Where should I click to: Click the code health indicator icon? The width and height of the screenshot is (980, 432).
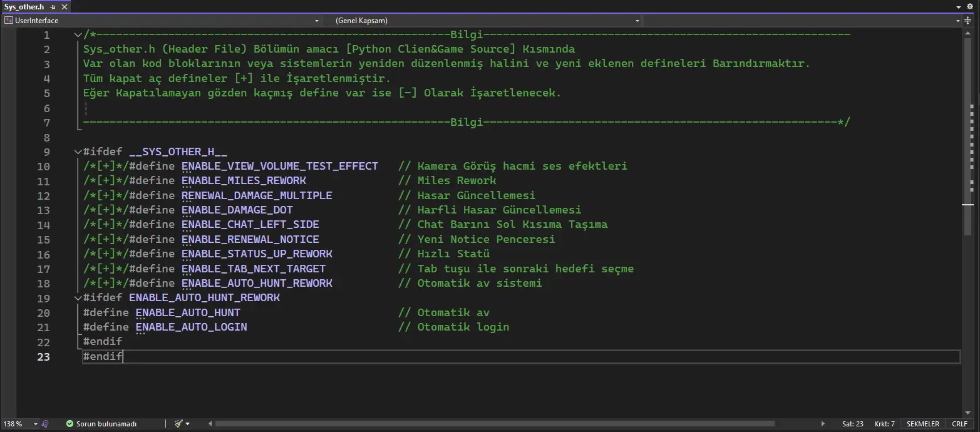[x=45, y=424]
